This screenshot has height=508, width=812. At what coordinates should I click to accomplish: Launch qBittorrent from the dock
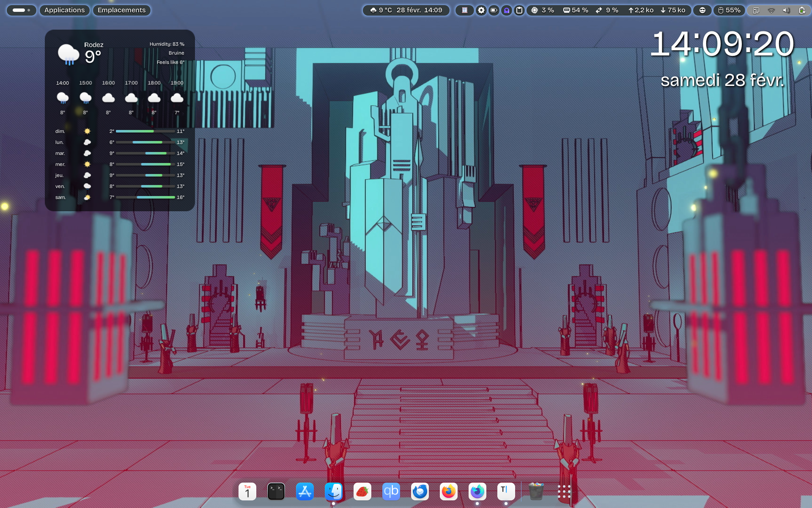click(391, 491)
